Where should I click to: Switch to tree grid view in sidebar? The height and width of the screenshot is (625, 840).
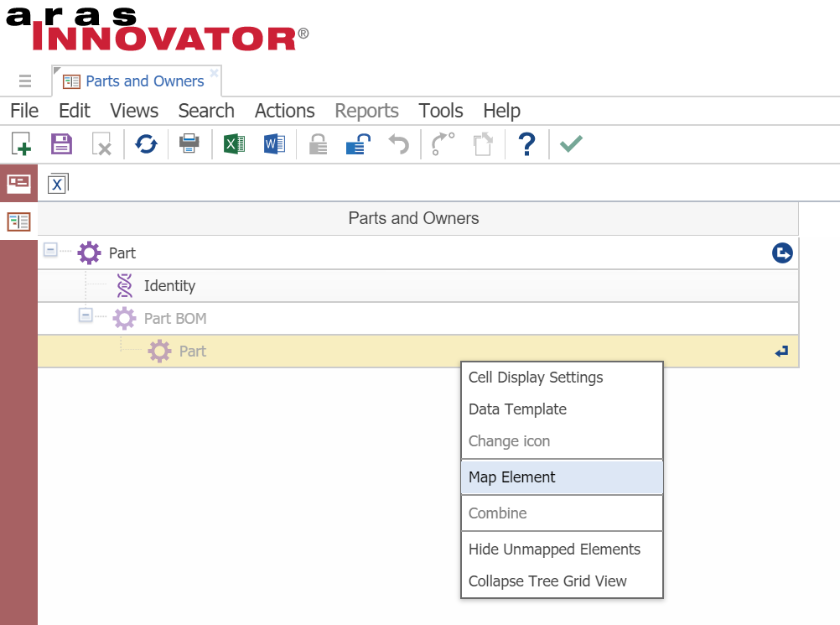coord(18,221)
